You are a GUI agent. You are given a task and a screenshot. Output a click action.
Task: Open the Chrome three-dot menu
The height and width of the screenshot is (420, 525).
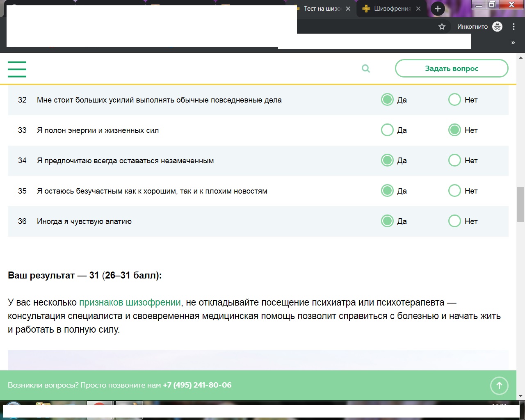[x=514, y=27]
